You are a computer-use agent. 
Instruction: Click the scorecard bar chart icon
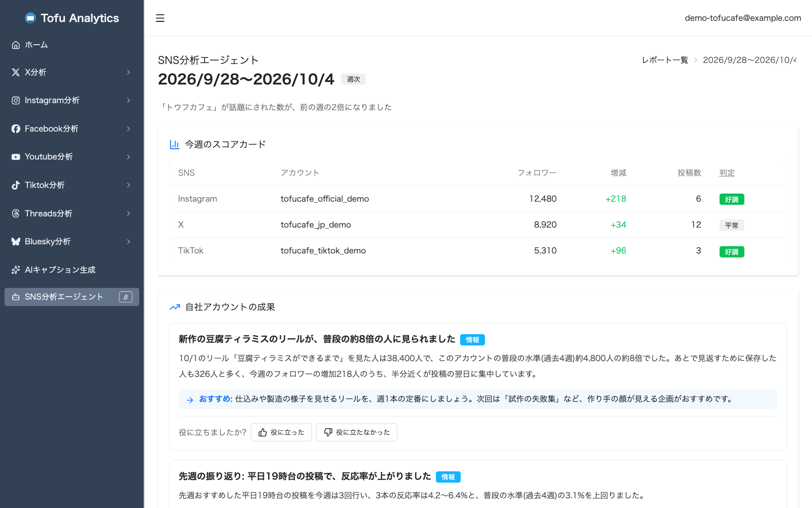[x=175, y=144]
